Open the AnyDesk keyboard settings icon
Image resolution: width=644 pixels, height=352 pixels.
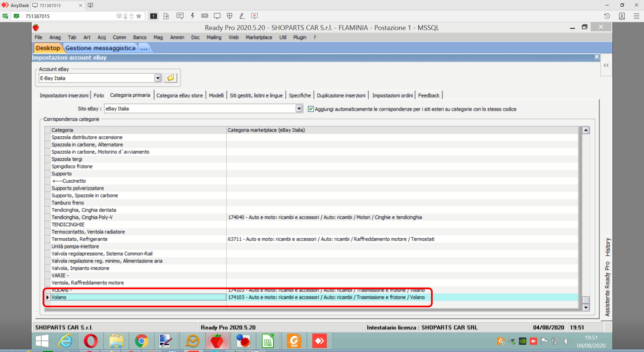tap(205, 16)
